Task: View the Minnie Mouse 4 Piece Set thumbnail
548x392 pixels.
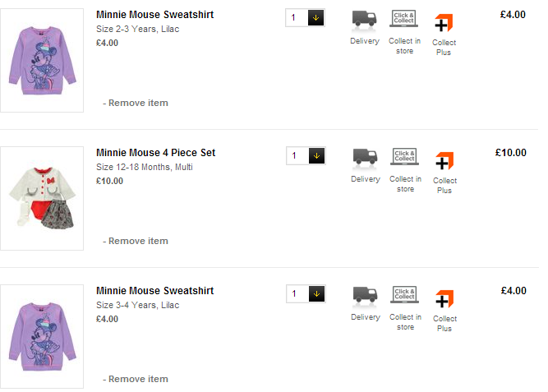Action: (42, 198)
